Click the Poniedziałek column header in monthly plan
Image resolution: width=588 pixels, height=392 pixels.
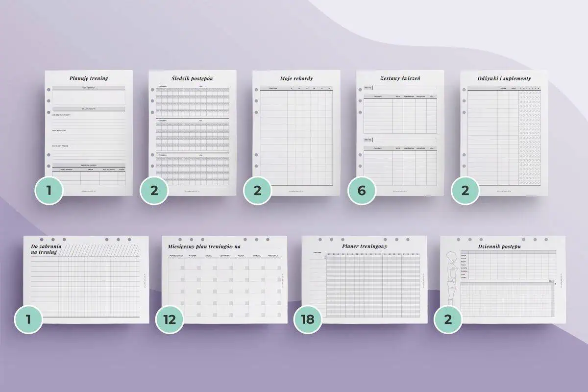176,256
